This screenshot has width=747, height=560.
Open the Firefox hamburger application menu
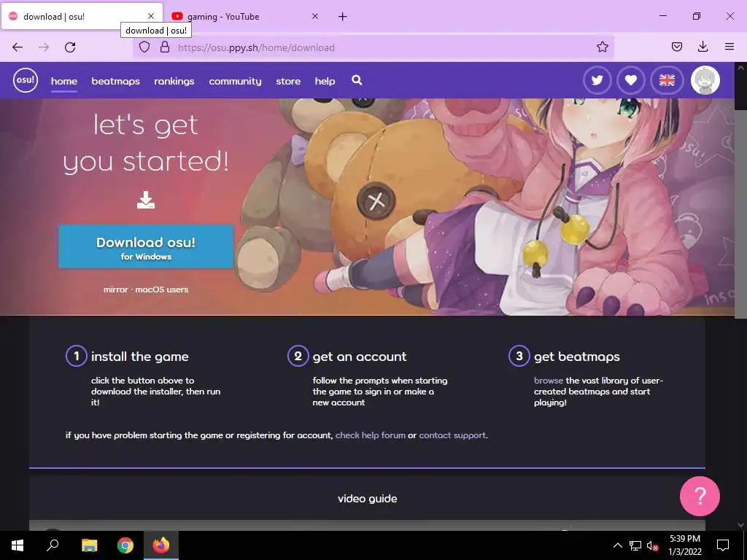coord(729,47)
